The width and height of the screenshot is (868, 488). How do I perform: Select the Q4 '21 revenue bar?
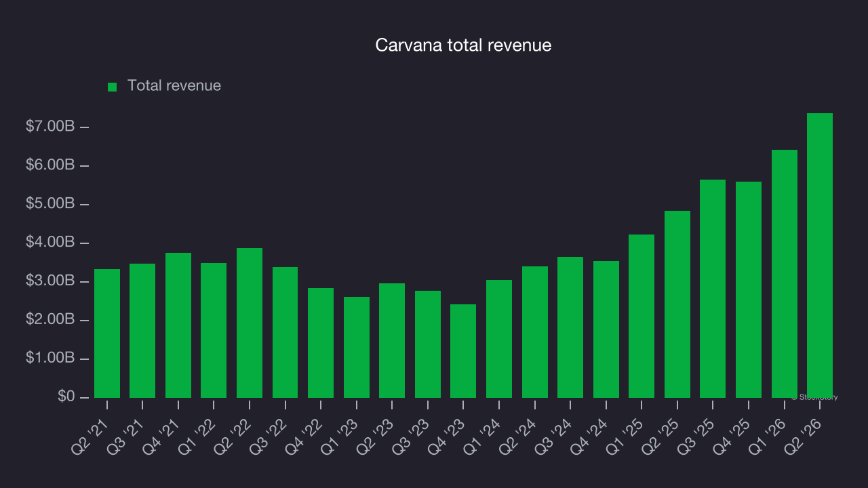[178, 325]
